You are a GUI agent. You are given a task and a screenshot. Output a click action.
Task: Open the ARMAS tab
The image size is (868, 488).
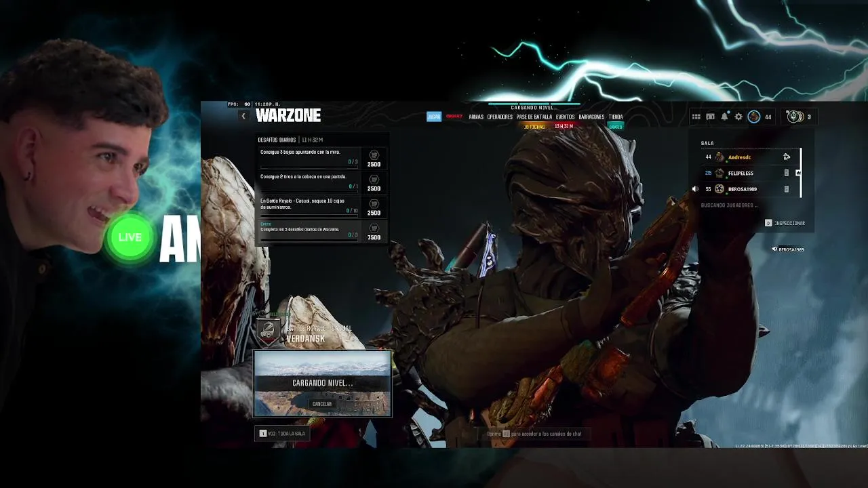click(476, 117)
